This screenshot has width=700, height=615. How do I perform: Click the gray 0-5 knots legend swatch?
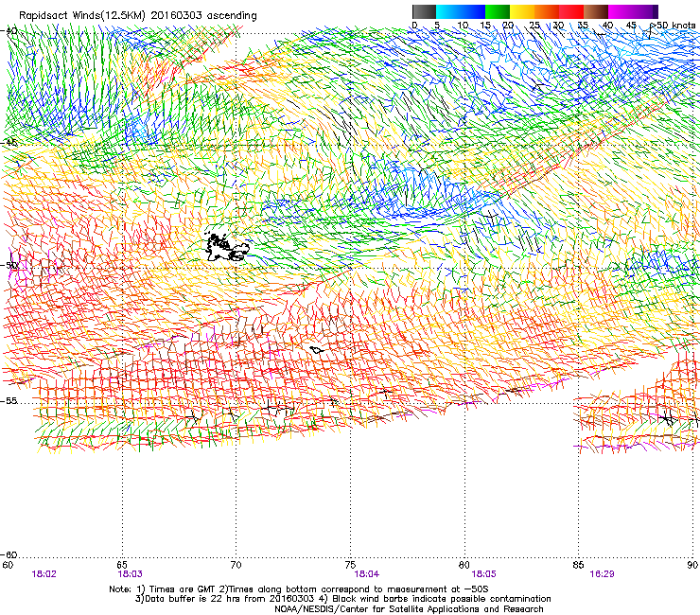click(x=424, y=11)
